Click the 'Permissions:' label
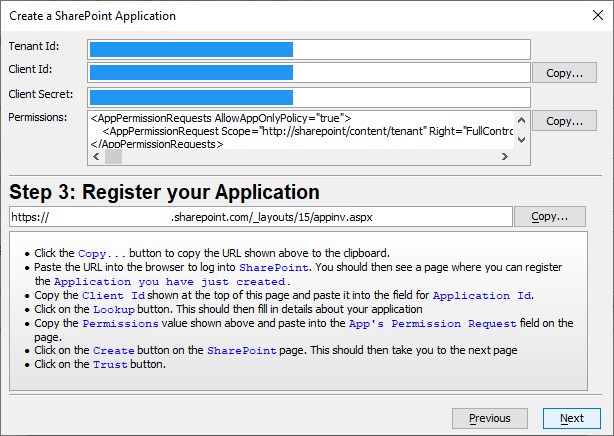This screenshot has width=614, height=436. [38, 117]
